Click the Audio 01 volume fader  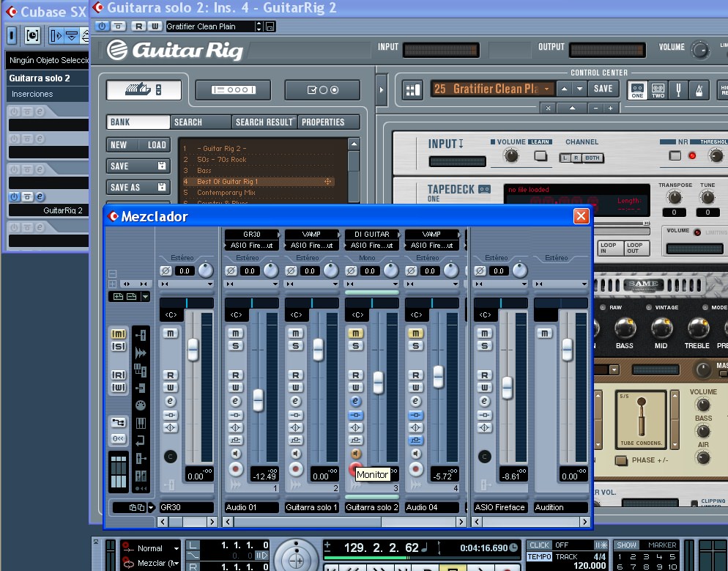click(x=258, y=400)
